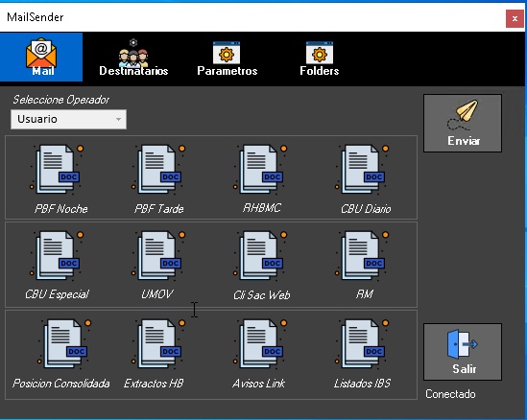Click the Conectado status text
The image size is (527, 420).
[x=450, y=394]
